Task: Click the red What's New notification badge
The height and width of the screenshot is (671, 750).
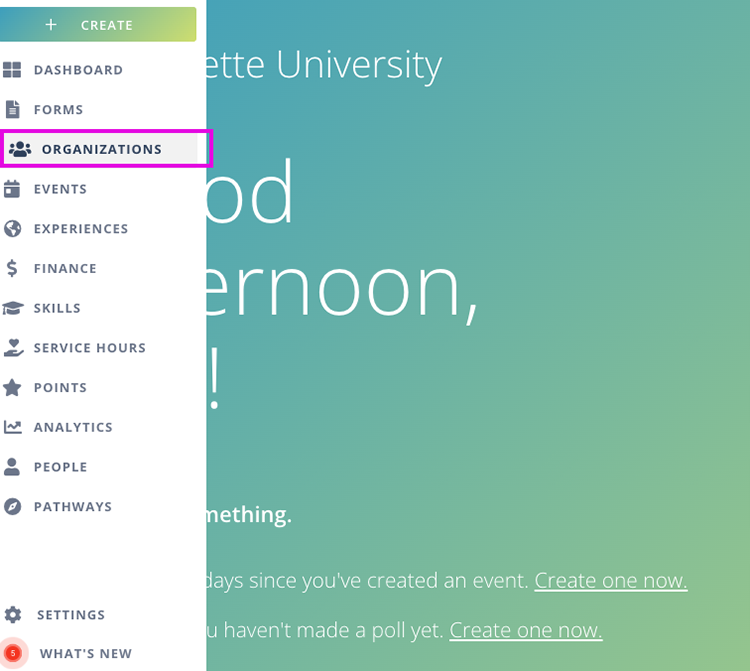Action: (x=13, y=653)
